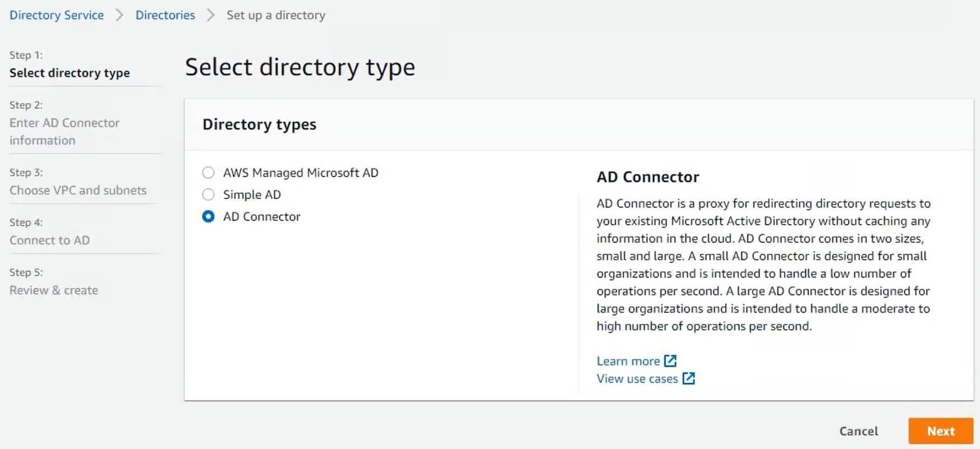Open the Learn more link

click(x=628, y=361)
